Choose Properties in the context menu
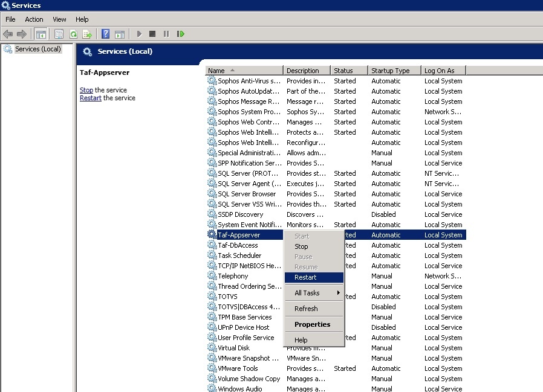Viewport: 543px width, 392px height. coord(314,324)
